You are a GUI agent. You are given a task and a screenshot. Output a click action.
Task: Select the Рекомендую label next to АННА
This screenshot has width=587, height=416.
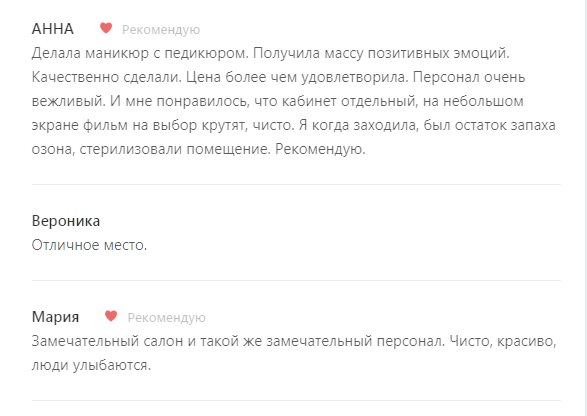pos(161,30)
